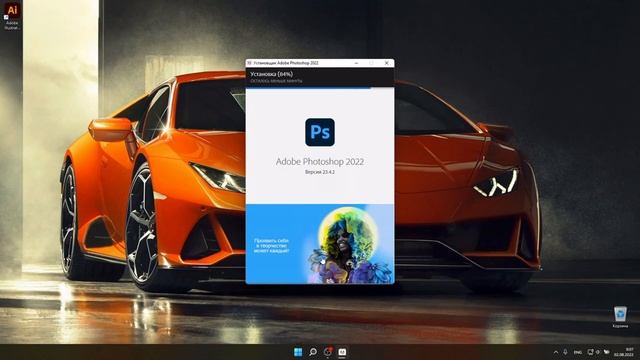640x360 pixels.
Task: Open the Windows Start menu
Action: point(298,352)
